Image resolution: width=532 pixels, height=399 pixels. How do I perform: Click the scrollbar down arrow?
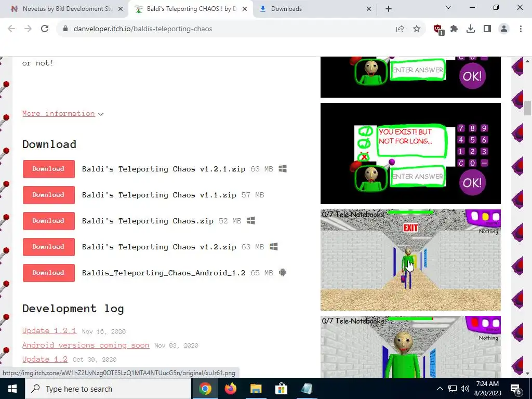point(527,374)
